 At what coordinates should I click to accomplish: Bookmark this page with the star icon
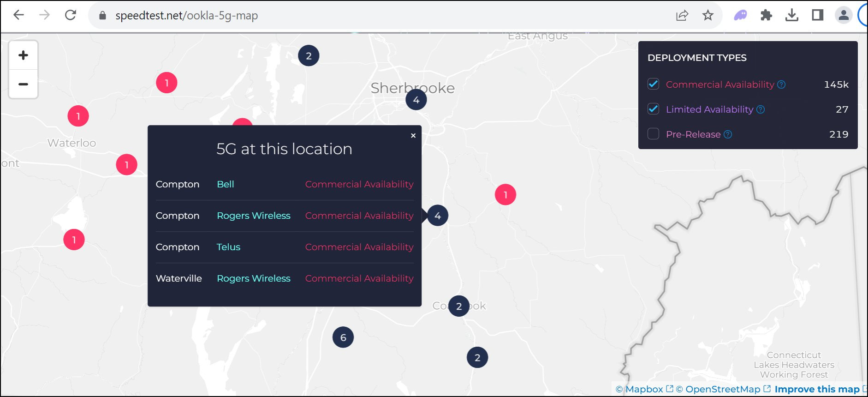[x=708, y=15]
